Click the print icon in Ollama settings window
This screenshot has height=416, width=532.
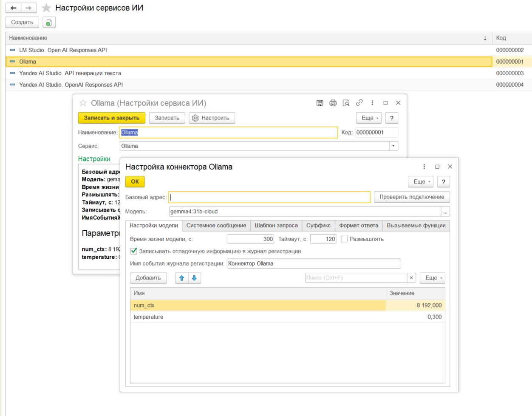pyautogui.click(x=333, y=103)
